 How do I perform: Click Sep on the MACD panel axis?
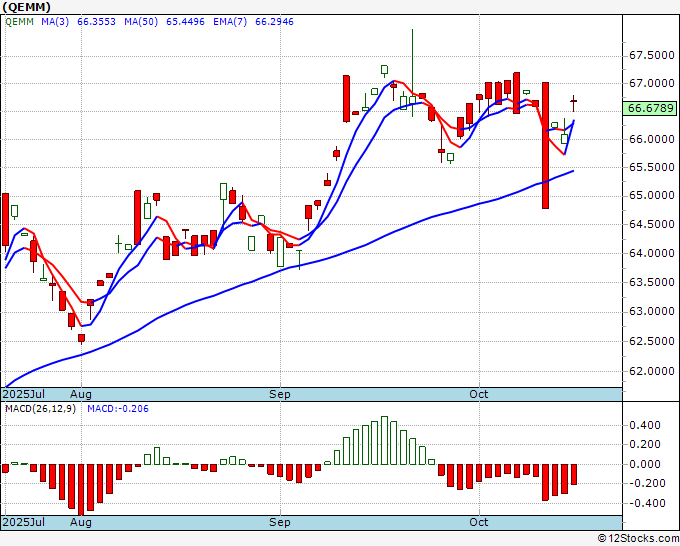280,522
